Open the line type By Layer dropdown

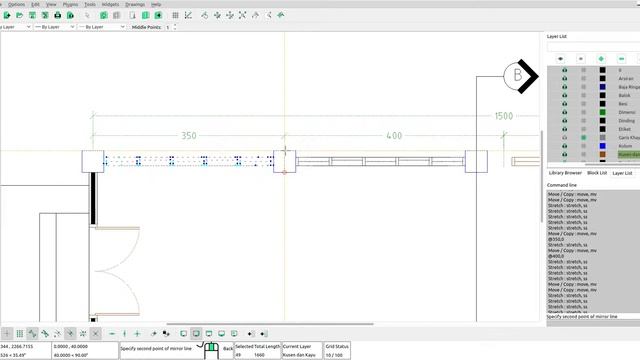tap(102, 27)
